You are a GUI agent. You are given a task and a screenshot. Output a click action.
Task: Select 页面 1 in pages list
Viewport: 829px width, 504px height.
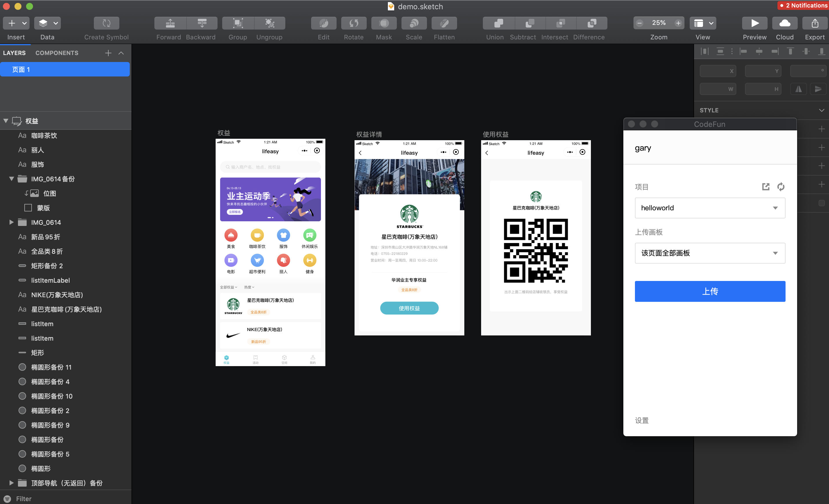[x=65, y=69]
